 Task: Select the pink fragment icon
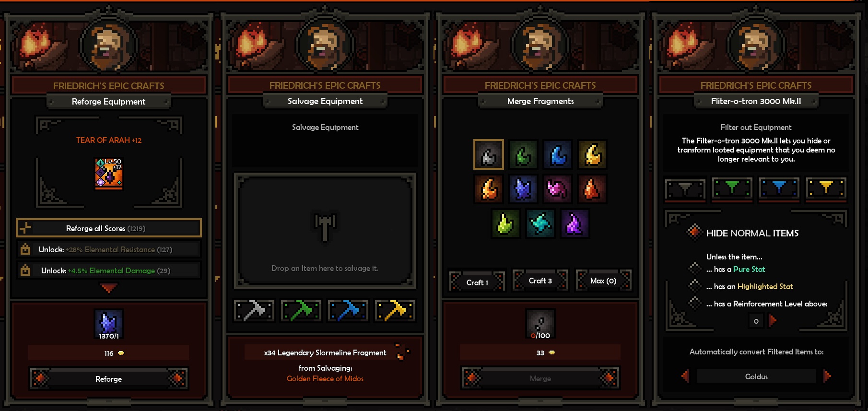(558, 189)
